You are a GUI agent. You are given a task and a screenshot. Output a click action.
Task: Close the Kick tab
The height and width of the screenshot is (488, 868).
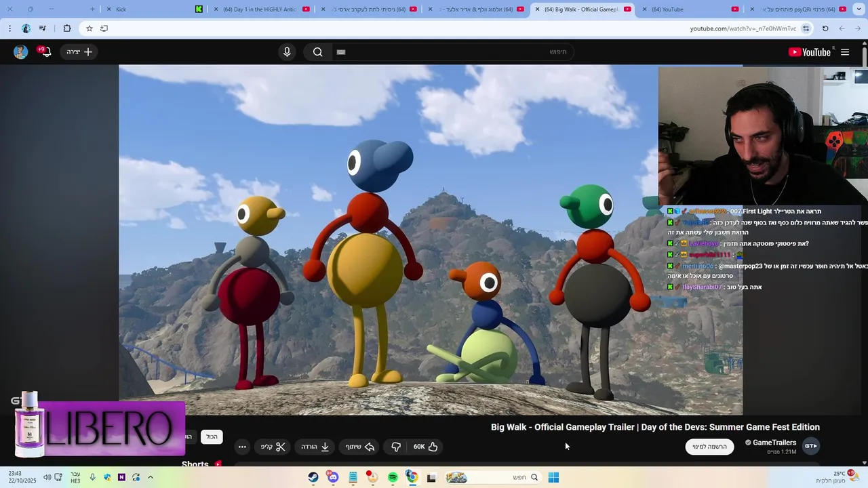pos(108,9)
